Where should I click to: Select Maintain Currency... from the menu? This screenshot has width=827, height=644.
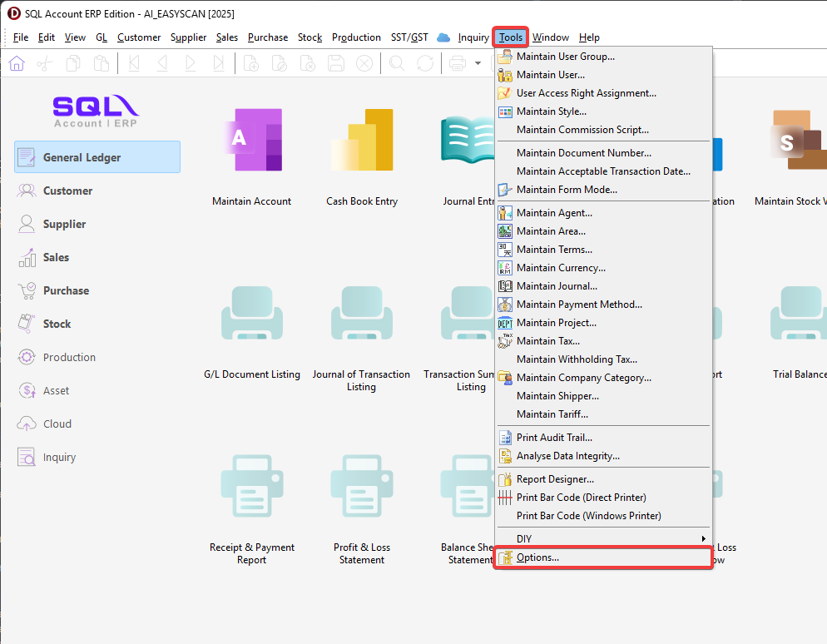561,268
